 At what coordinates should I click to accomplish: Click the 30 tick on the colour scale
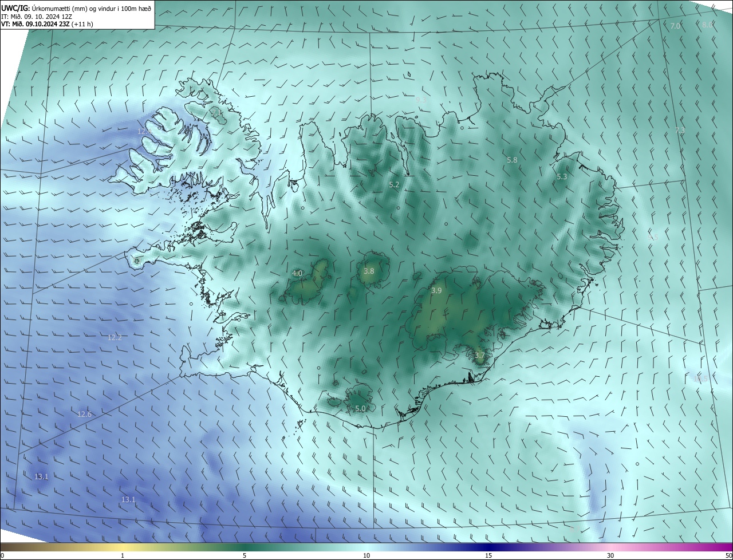coord(610,555)
